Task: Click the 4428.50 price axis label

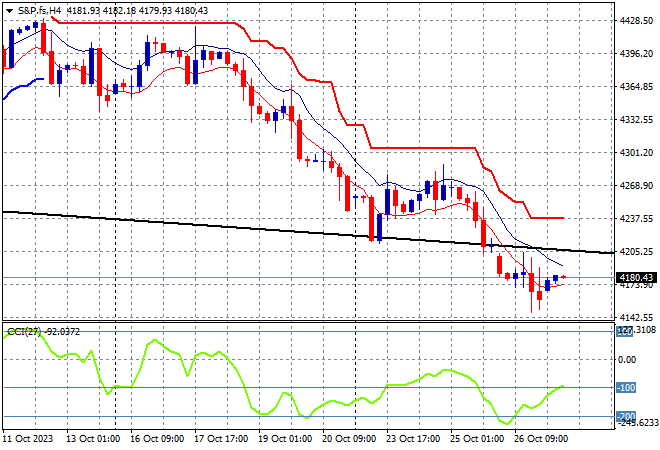Action: 636,21
